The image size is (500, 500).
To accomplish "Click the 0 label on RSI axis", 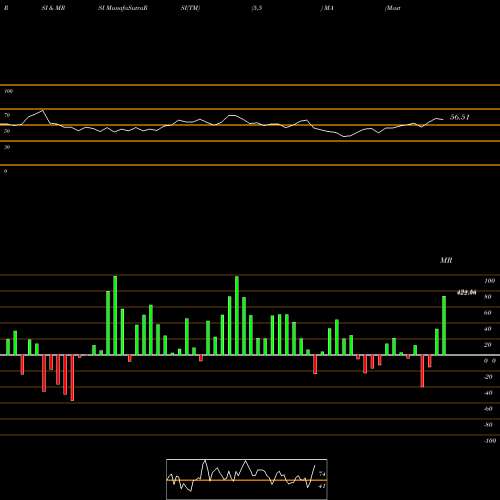I will 5,171.
